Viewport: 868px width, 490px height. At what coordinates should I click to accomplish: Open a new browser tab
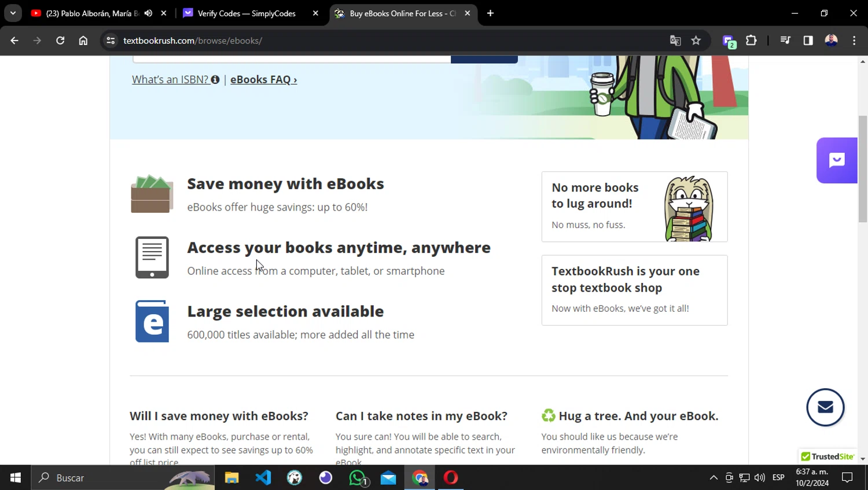[490, 13]
